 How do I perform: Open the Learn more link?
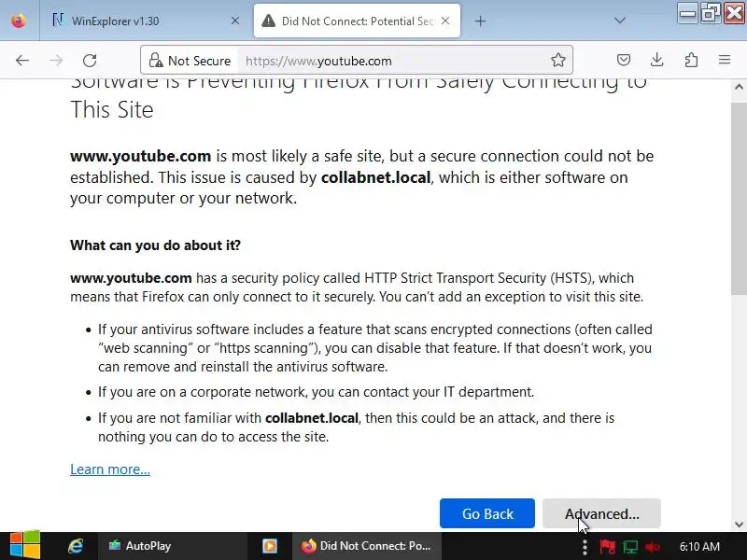coord(110,469)
